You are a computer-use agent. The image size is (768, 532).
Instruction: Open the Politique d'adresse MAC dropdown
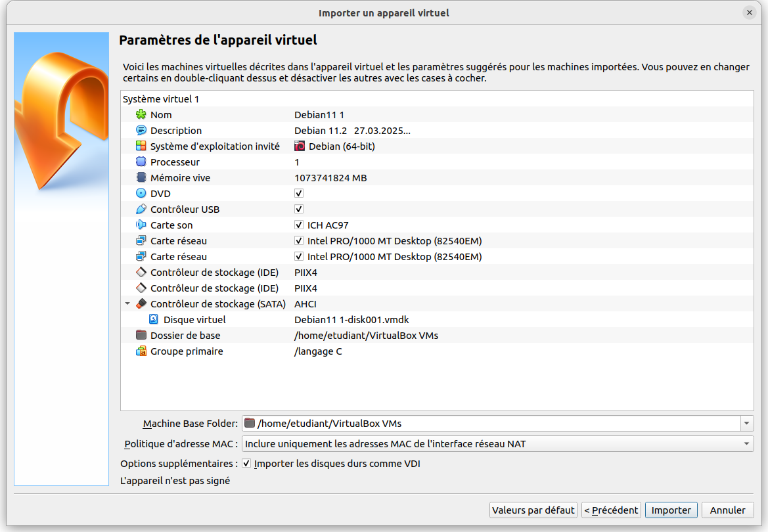(x=498, y=444)
